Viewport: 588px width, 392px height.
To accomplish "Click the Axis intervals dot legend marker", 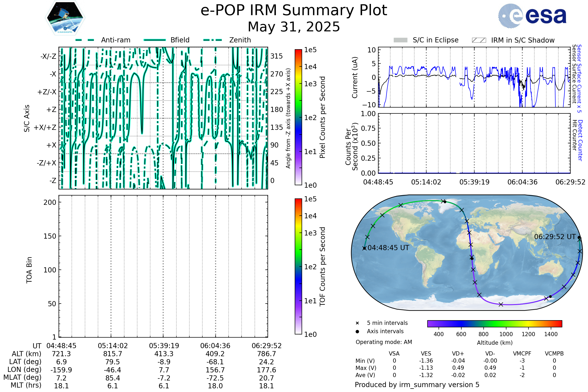I will [x=357, y=331].
